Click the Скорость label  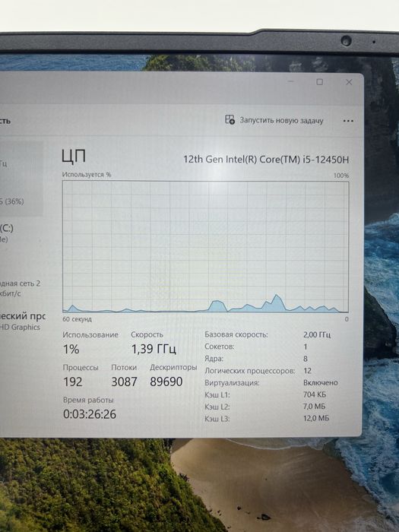coord(147,334)
